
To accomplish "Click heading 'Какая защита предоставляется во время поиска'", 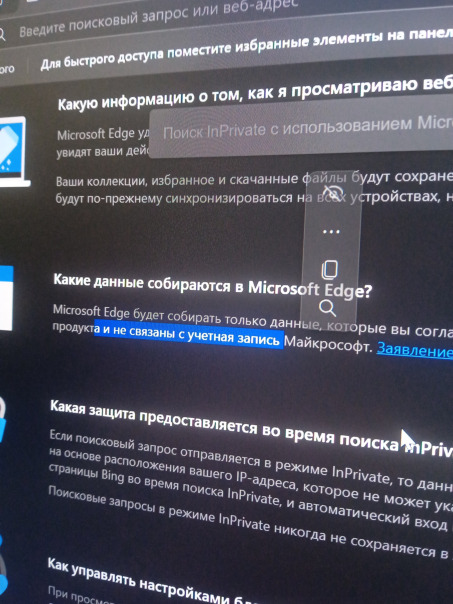I will coord(251,430).
